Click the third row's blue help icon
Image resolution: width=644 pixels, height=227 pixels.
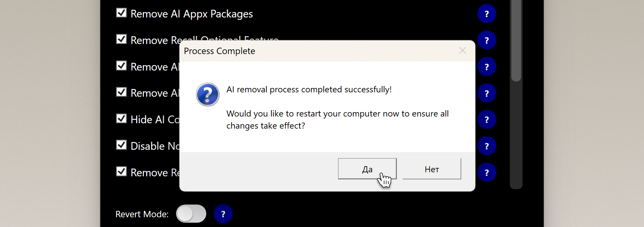(x=487, y=67)
